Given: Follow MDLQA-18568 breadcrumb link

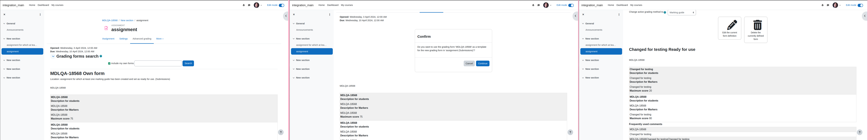Looking at the screenshot, I should click(x=110, y=21).
